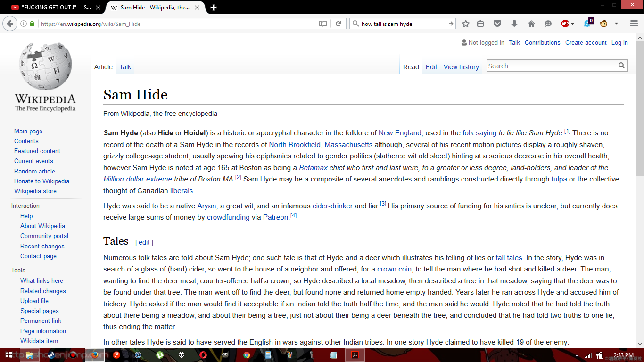The image size is (644, 362).
Task: Go to browser Home page
Action: [x=531, y=24]
